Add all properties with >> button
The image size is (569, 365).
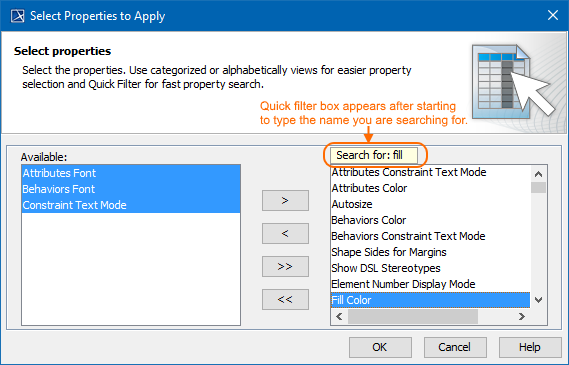coord(285,266)
